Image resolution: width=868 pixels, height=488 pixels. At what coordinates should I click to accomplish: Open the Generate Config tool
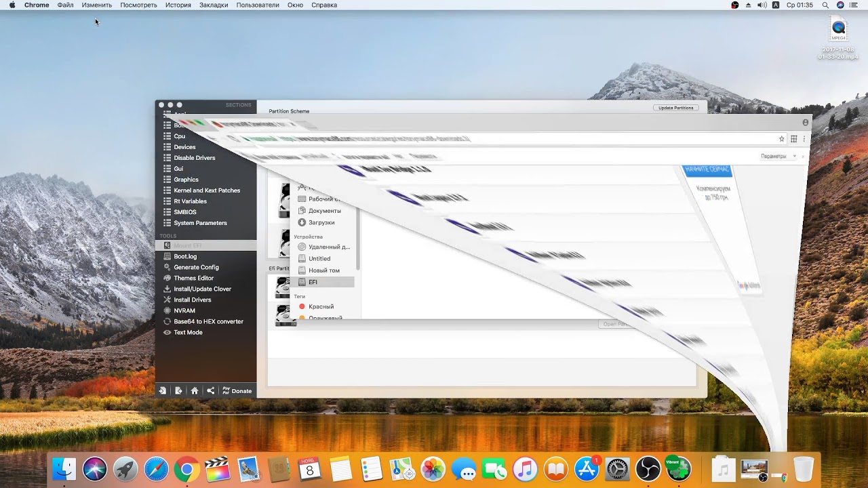196,267
